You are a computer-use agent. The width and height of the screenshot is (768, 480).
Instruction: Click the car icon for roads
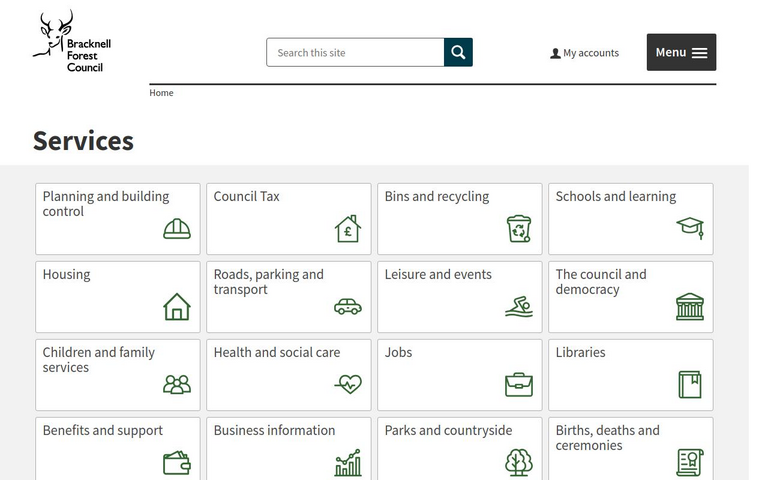tap(347, 307)
